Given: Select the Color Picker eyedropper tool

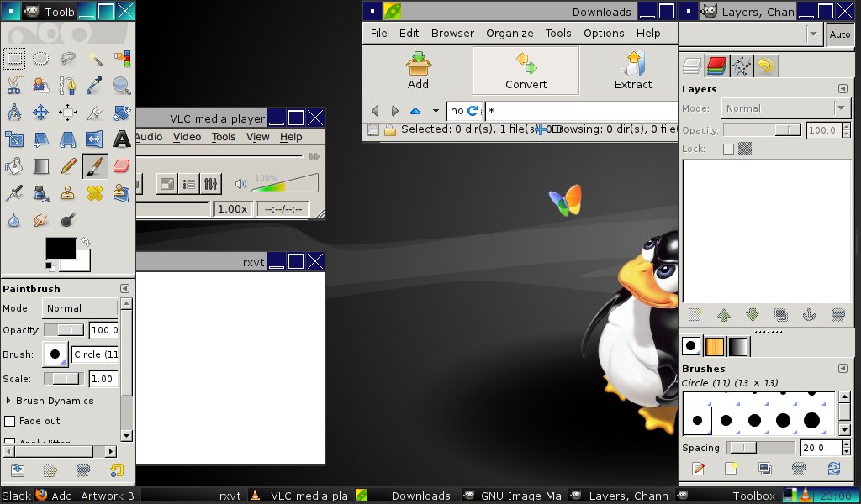Looking at the screenshot, I should (94, 85).
